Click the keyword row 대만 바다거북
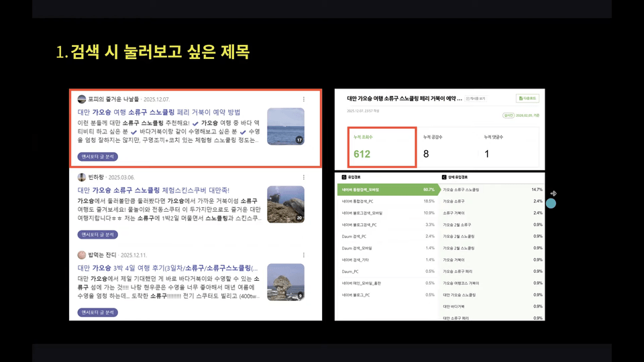 tap(492, 306)
